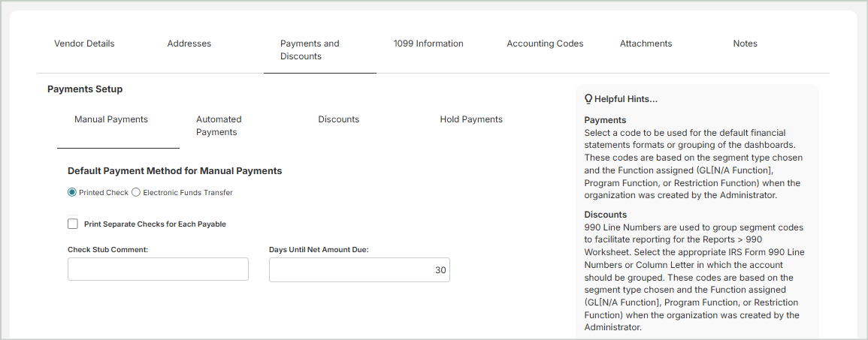Enable Print Separate Checks for Each Payable
The image size is (868, 340).
73,224
